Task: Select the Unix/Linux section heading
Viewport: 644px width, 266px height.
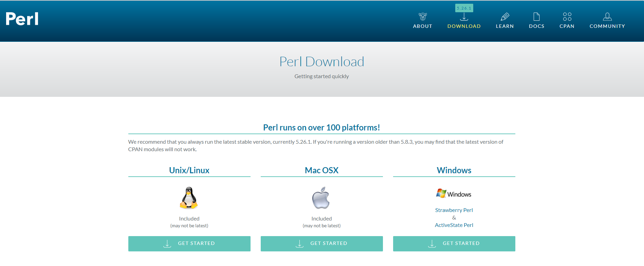Action: tap(189, 170)
